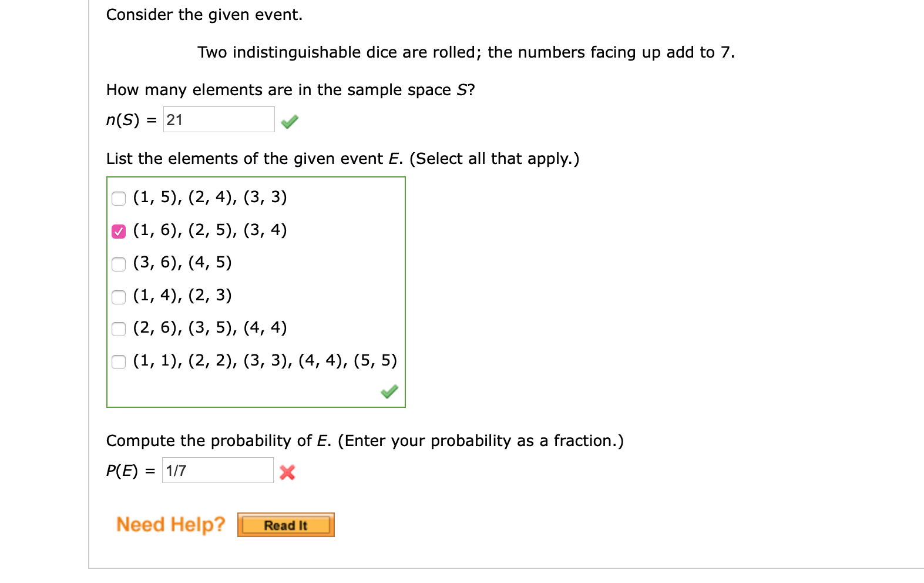Click the red X beside P(E) field

287,471
